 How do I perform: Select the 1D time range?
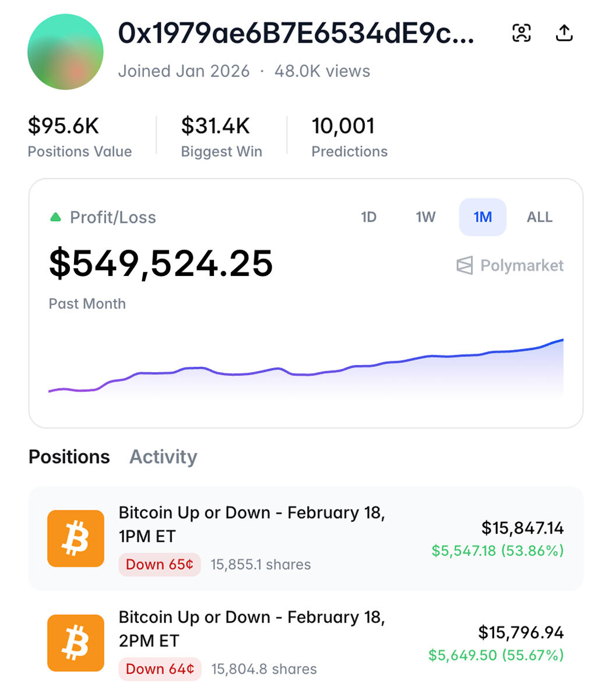pos(368,218)
